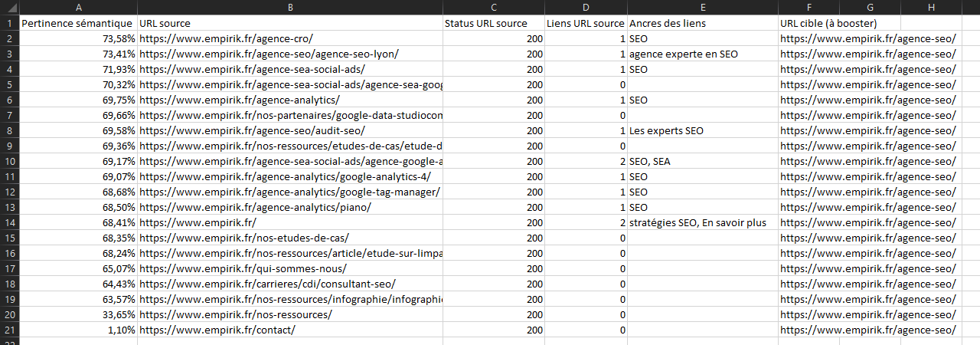Click the agence-analytics/piano/ source URL cell

290,207
